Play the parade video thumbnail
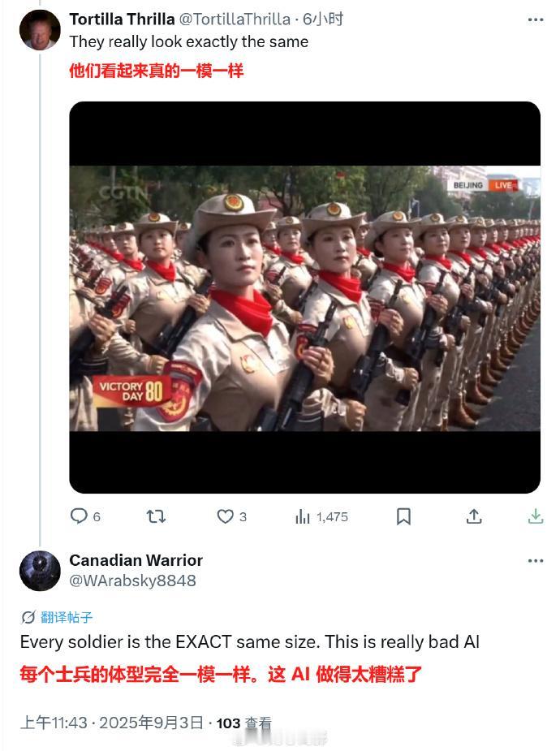 coord(305,297)
